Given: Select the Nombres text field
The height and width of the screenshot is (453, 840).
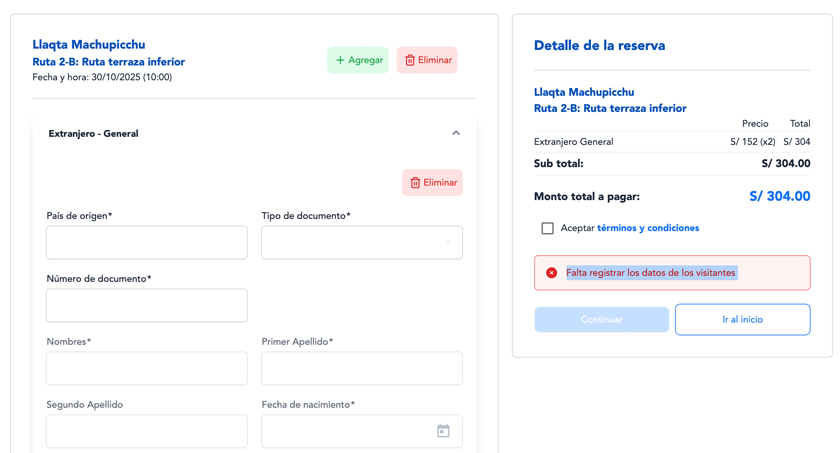Looking at the screenshot, I should [146, 368].
